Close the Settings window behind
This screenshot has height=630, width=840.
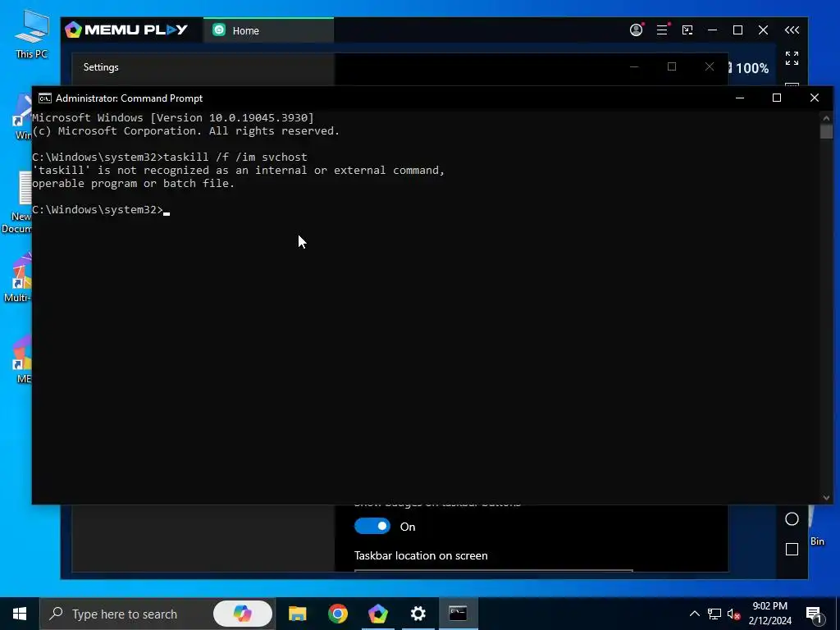pos(710,67)
